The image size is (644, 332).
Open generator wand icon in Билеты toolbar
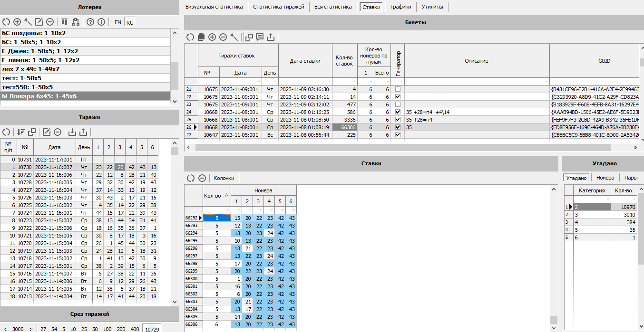[234, 37]
